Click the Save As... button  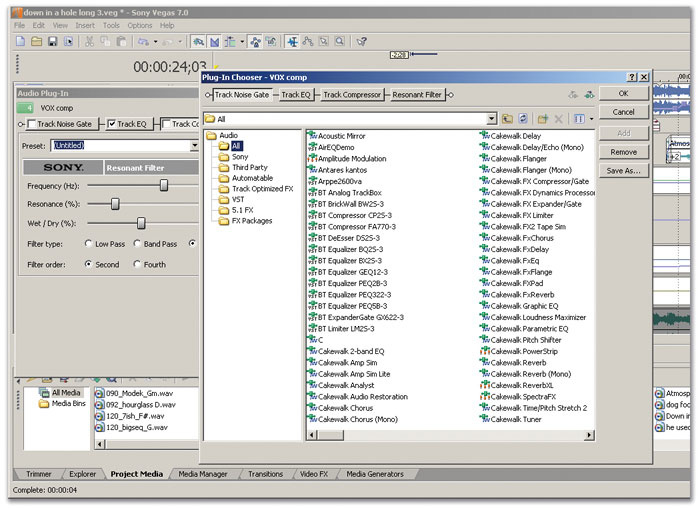tap(624, 171)
